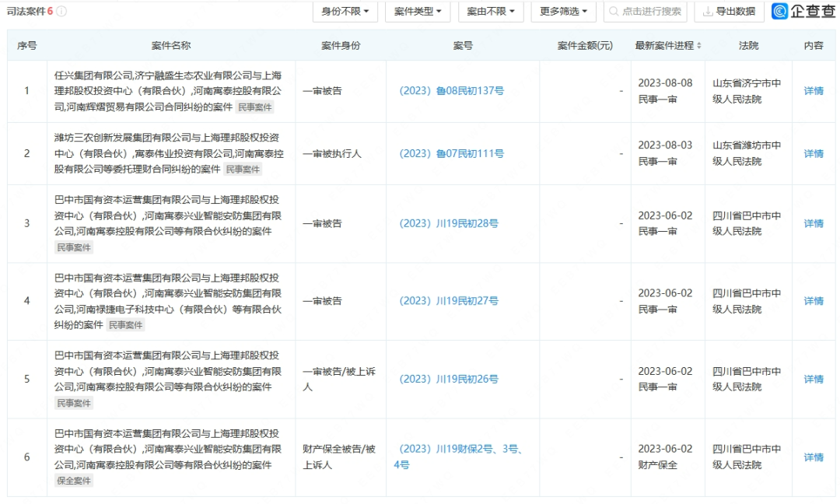Image resolution: width=840 pixels, height=504 pixels.
Task: Click the 案件金额(元) column header
Action: 585,46
